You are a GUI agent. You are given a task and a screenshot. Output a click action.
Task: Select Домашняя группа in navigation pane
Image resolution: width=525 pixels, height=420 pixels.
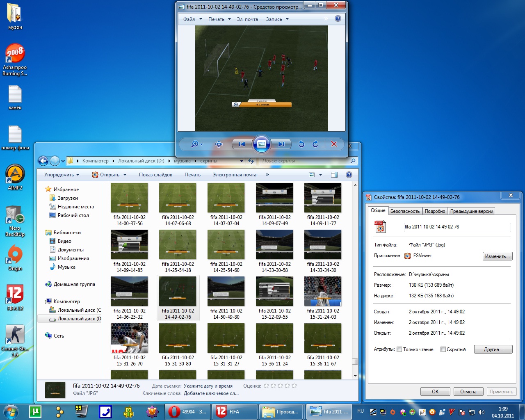[74, 284]
